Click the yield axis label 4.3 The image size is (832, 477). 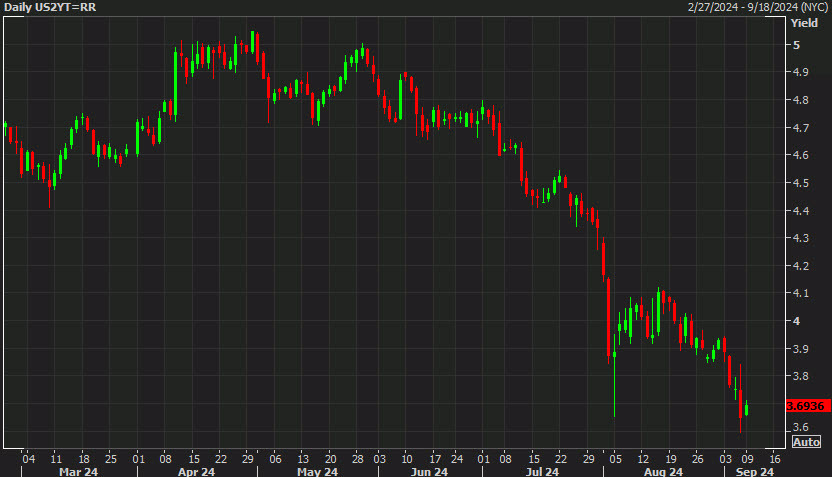click(800, 238)
